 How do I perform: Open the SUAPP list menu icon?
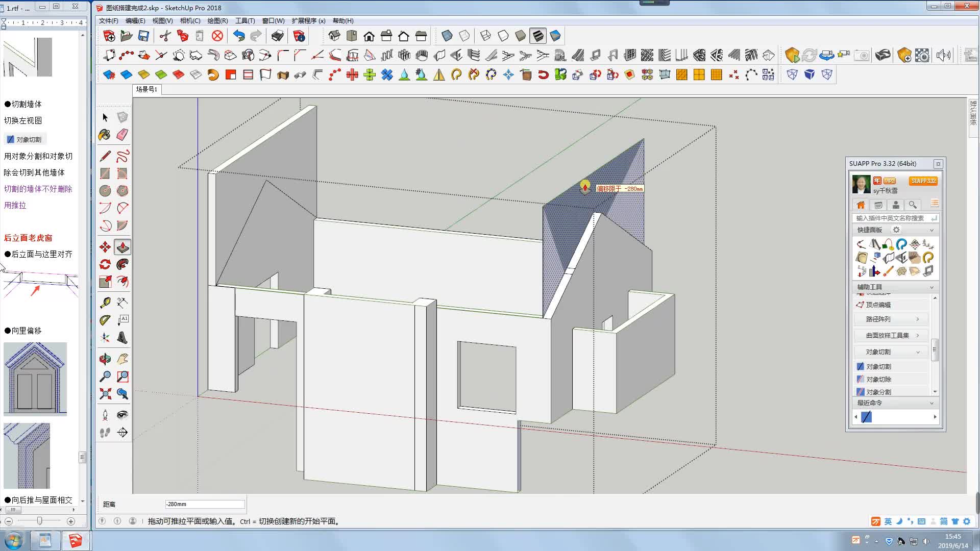[x=935, y=204]
